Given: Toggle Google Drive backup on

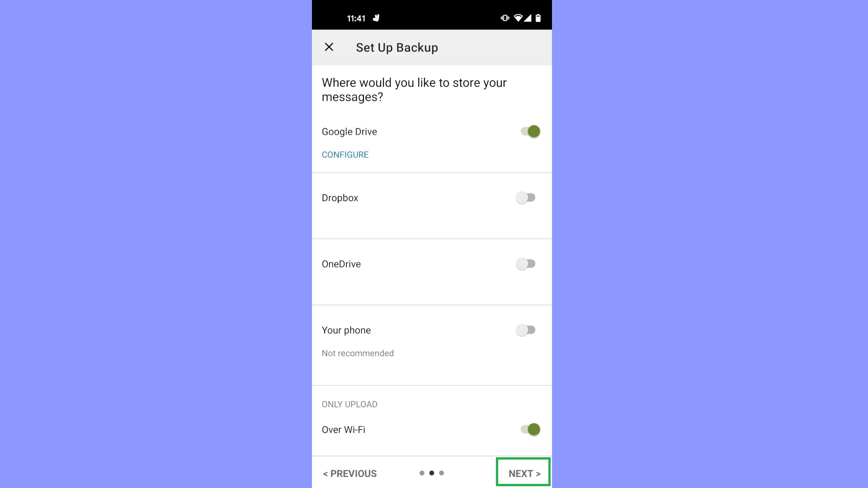Looking at the screenshot, I should click(x=528, y=131).
